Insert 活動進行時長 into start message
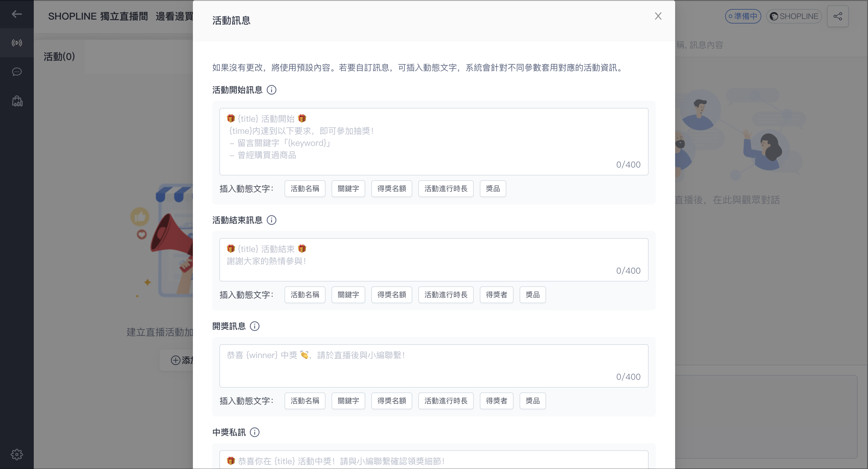Image resolution: width=868 pixels, height=469 pixels. pyautogui.click(x=446, y=189)
